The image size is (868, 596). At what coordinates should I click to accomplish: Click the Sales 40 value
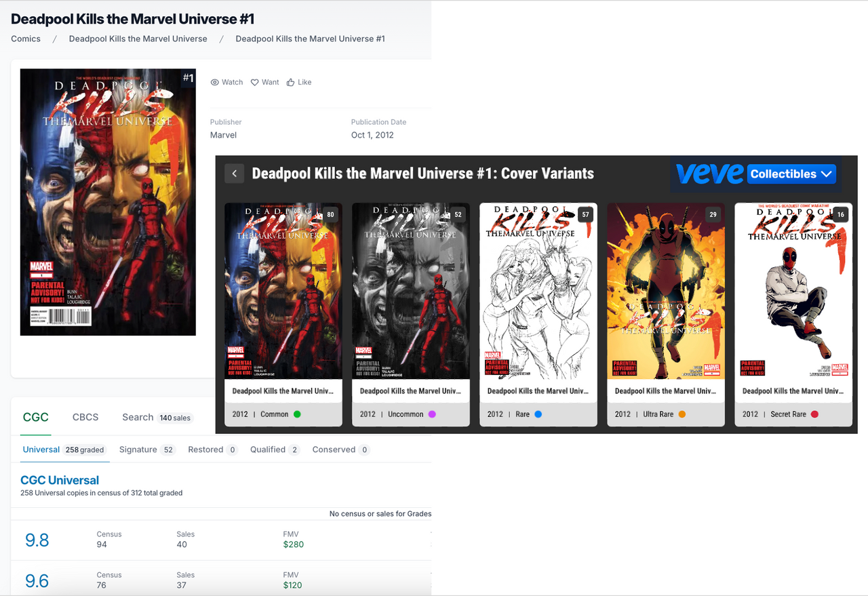click(182, 544)
